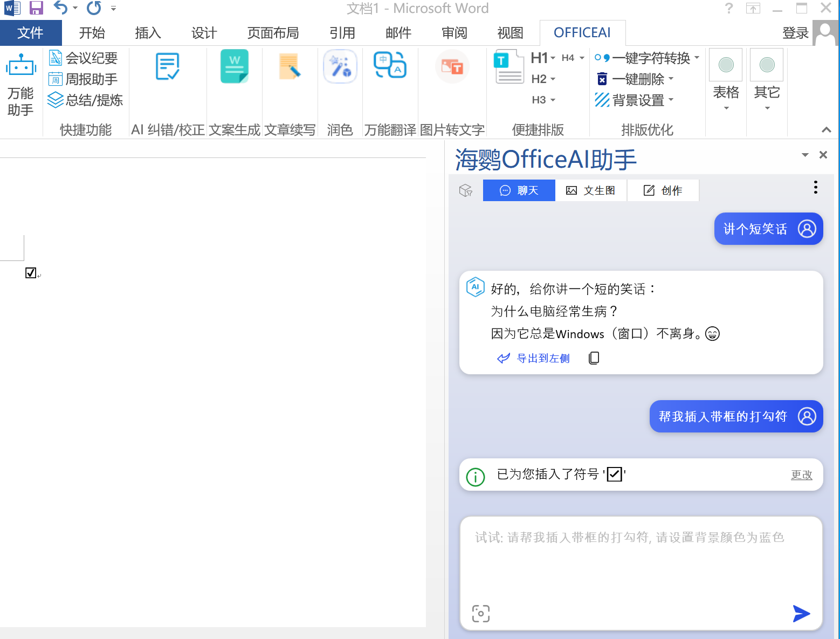Switch to the 页面布局 ribbon tab
The width and height of the screenshot is (840, 639).
coord(273,33)
